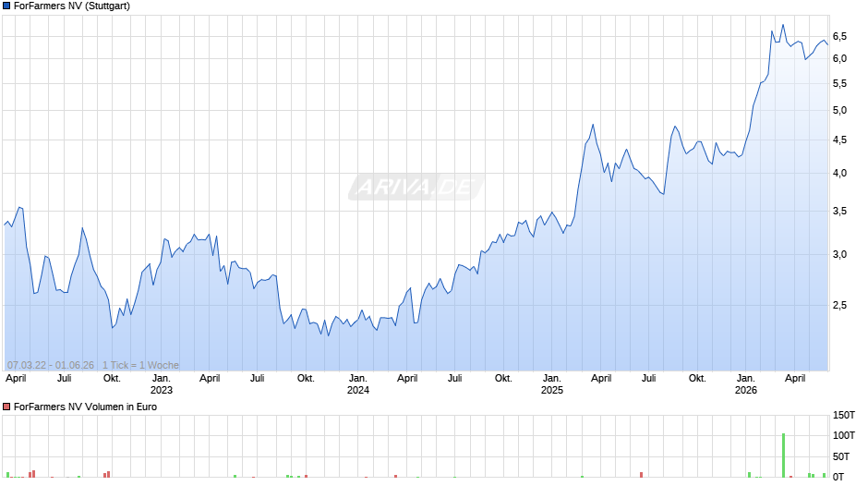Click the red Volumen legend square
This screenshot has height=486, width=868.
[6, 407]
